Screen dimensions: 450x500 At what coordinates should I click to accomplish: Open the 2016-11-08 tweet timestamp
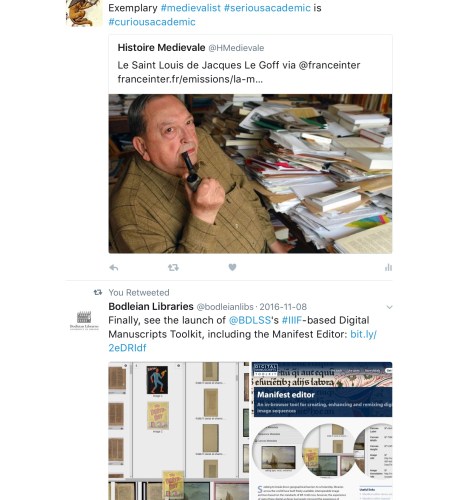pyautogui.click(x=283, y=307)
